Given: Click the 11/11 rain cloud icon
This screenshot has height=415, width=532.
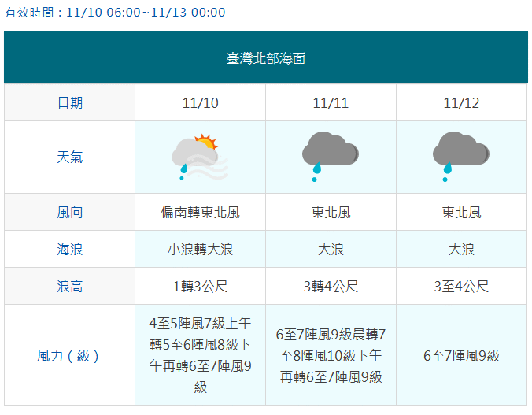Looking at the screenshot, I should tap(331, 157).
